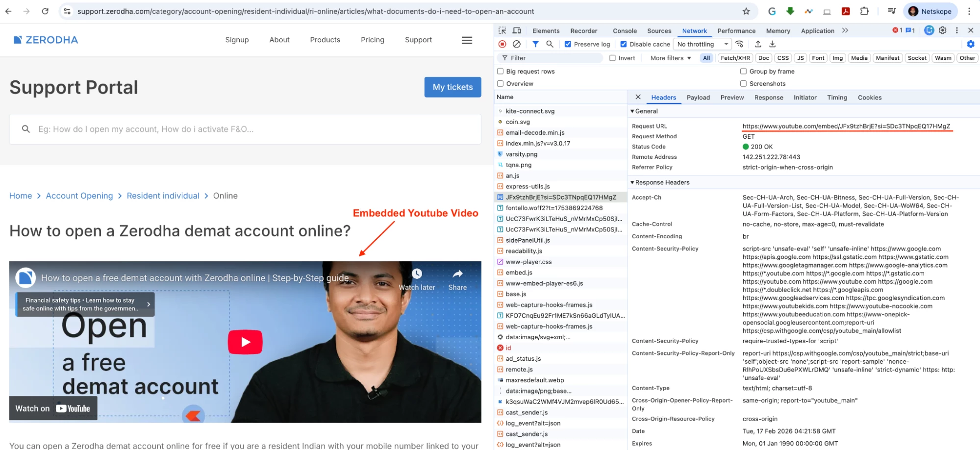Filter requests by Img type
This screenshot has height=450, width=980.
click(838, 58)
